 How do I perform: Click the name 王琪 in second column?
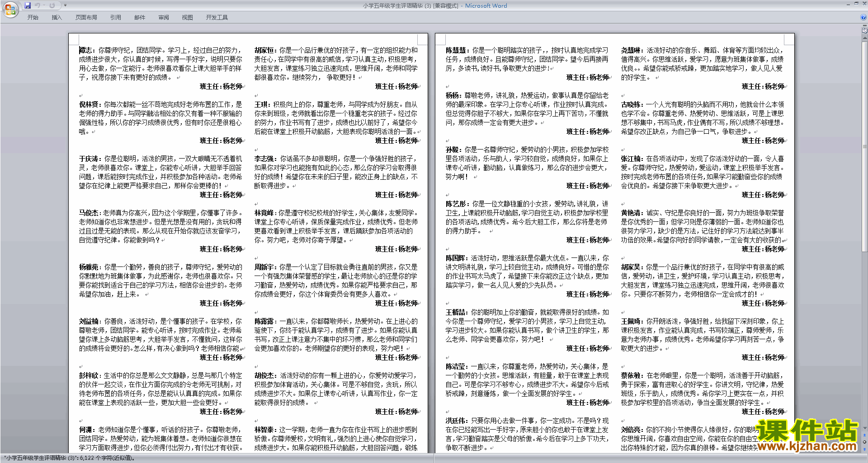coord(262,104)
